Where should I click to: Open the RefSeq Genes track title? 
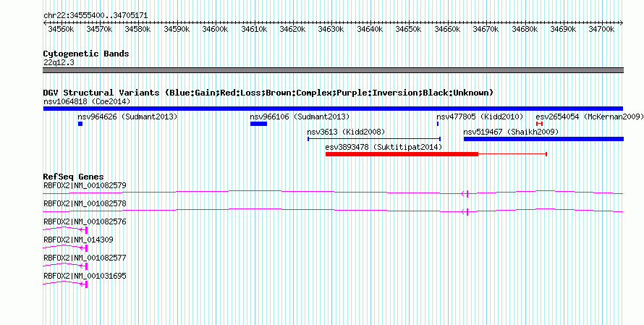[74, 177]
